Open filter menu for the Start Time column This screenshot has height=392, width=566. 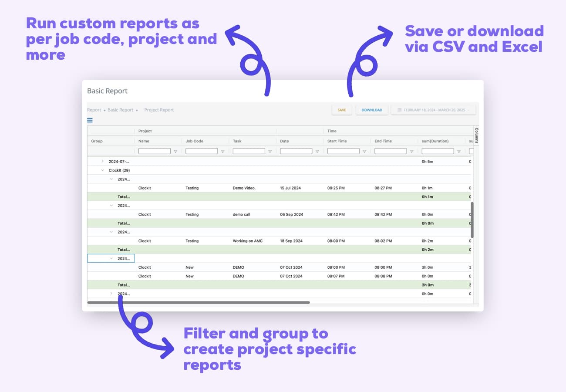[364, 152]
